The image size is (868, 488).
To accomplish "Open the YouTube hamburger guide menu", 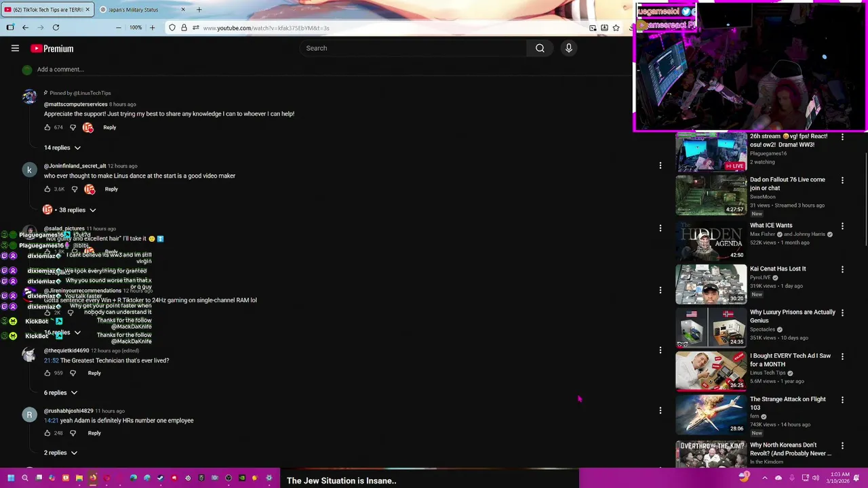I will click(x=15, y=48).
